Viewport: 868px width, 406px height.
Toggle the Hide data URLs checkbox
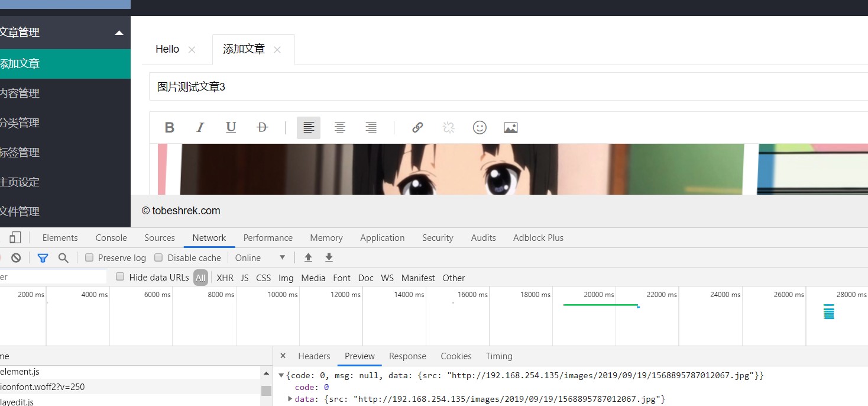click(120, 277)
